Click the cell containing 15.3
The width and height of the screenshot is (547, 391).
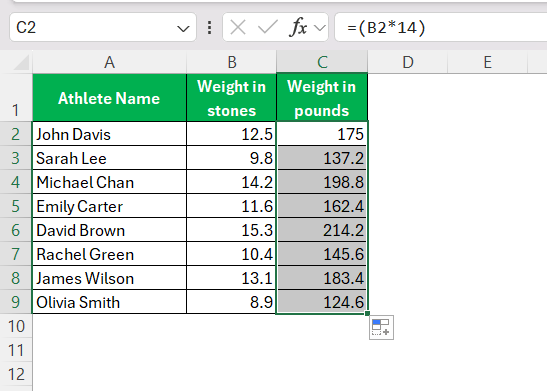tap(232, 230)
